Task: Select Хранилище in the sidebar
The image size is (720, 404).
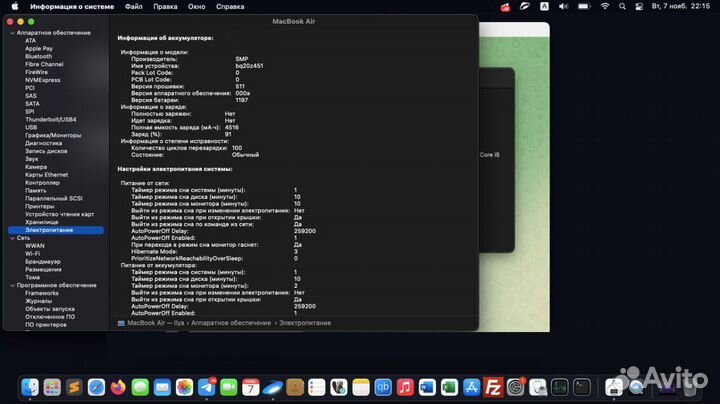Action: (43, 222)
